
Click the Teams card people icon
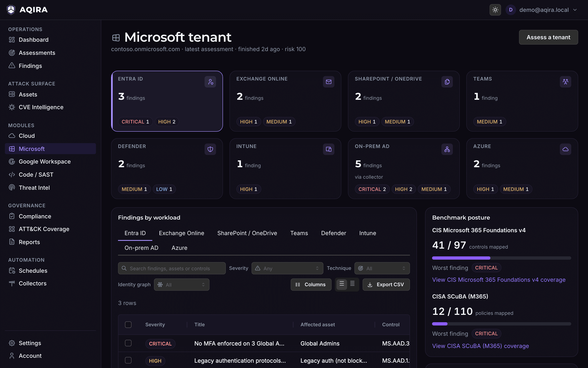pyautogui.click(x=565, y=82)
